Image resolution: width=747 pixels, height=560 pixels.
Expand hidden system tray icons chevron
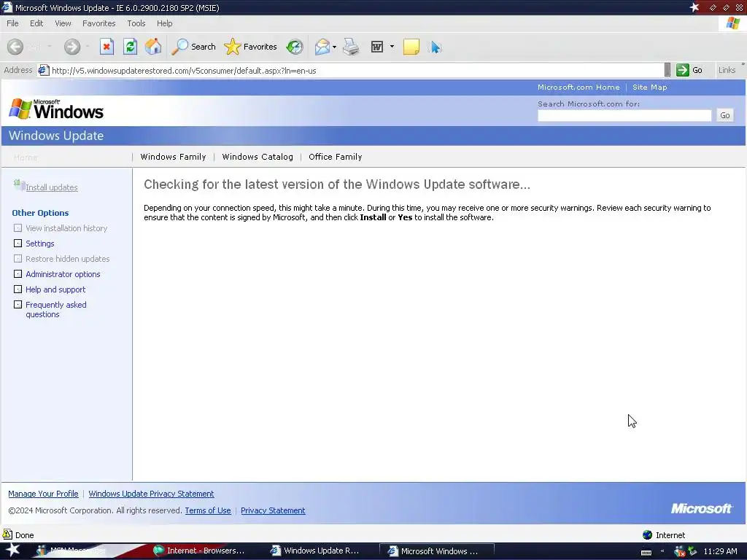[x=662, y=551]
